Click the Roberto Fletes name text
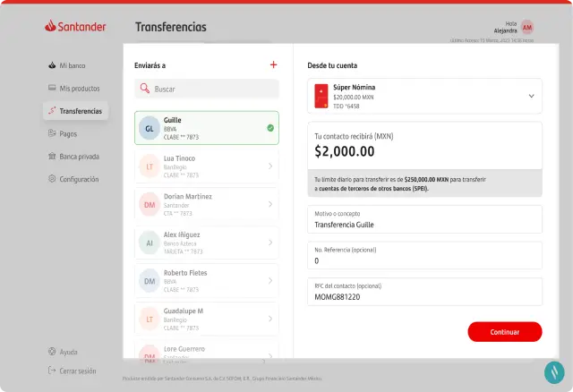The image size is (573, 392). click(x=185, y=273)
